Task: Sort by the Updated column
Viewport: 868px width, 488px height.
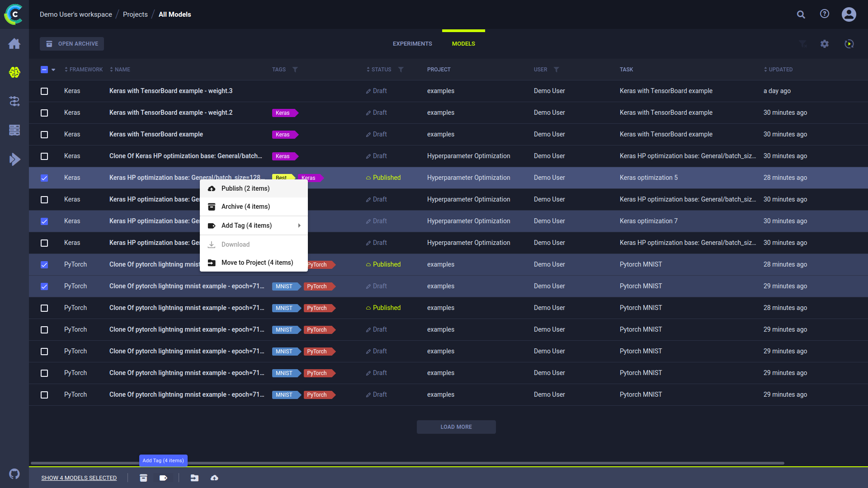Action: click(x=778, y=70)
